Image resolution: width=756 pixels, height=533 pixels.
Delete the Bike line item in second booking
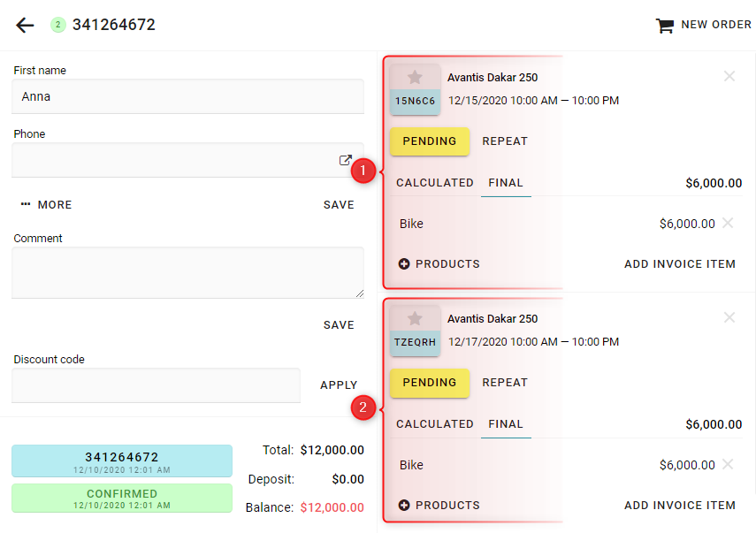(x=728, y=465)
